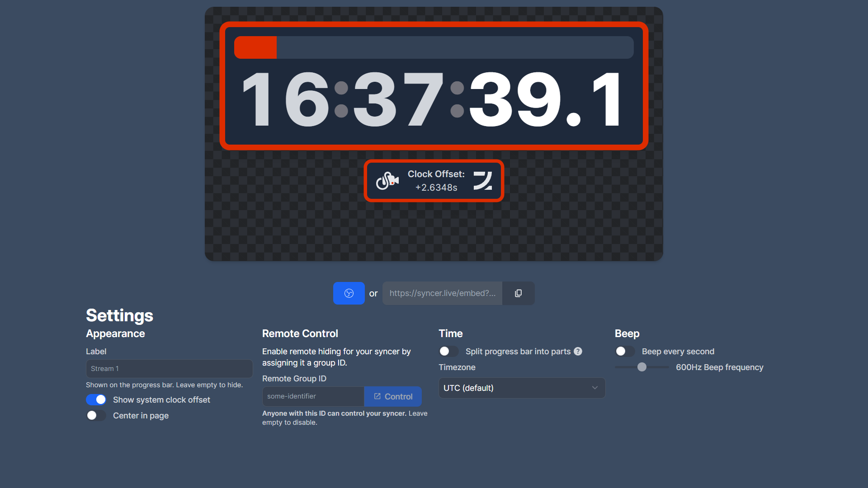Enable Beep every second switch

pos(625,352)
